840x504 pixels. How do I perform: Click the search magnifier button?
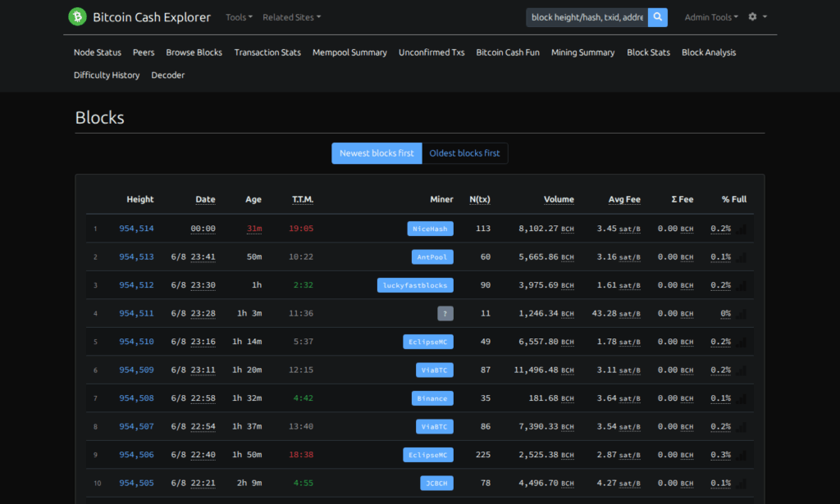(657, 17)
